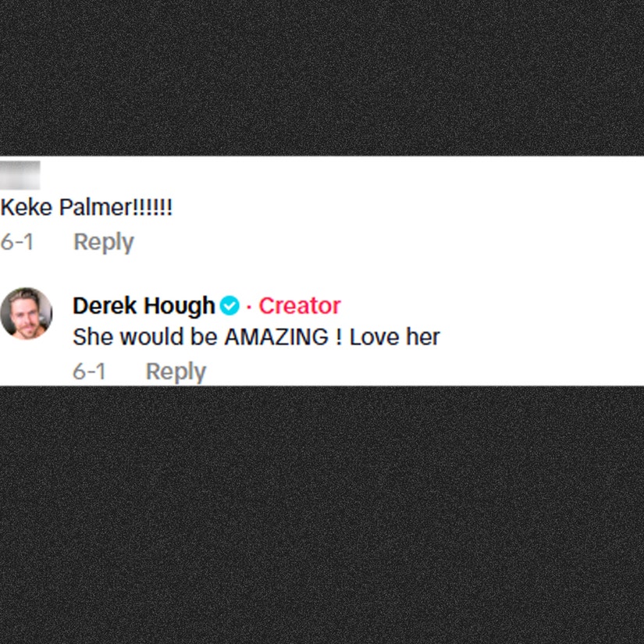Click the dark background above the comments
The width and height of the screenshot is (644, 644).
[x=322, y=78]
